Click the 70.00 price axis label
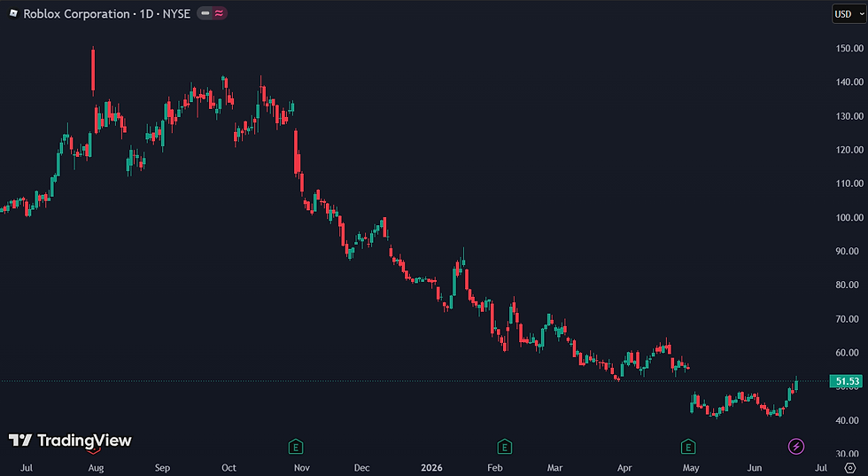Screen dimensions: 868x476 coord(849,318)
